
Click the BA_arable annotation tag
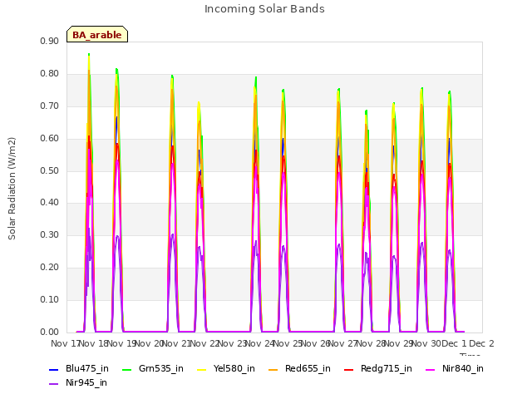pos(97,34)
